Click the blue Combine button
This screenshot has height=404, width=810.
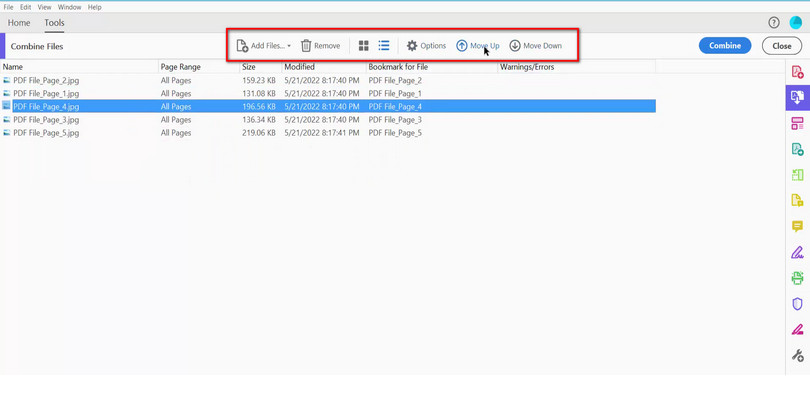(x=725, y=46)
